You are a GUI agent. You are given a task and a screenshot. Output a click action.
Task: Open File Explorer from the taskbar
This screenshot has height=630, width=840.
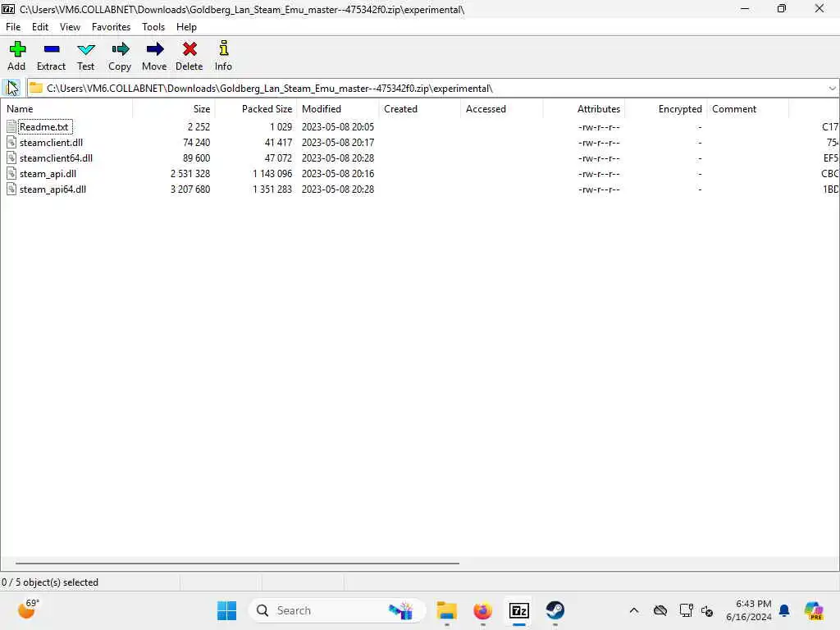447,610
